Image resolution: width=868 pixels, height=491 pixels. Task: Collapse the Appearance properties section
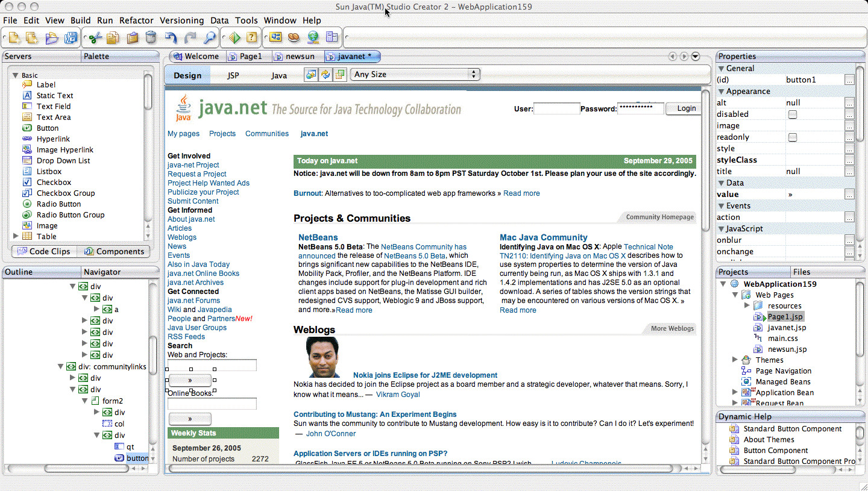pyautogui.click(x=721, y=92)
